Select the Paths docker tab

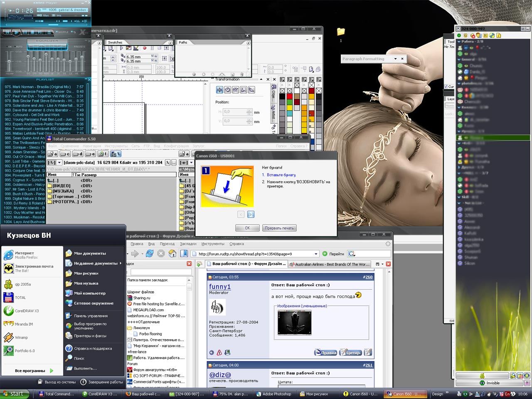(x=183, y=42)
